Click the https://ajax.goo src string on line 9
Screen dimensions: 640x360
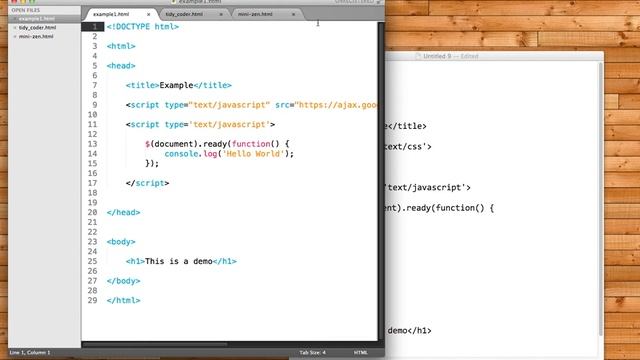tap(336, 105)
